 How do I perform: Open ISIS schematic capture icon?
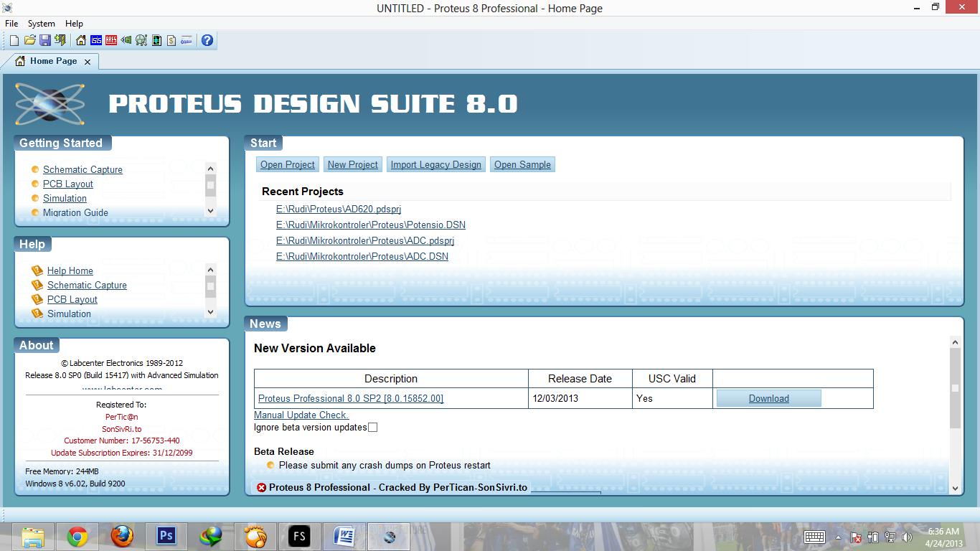pyautogui.click(x=96, y=40)
